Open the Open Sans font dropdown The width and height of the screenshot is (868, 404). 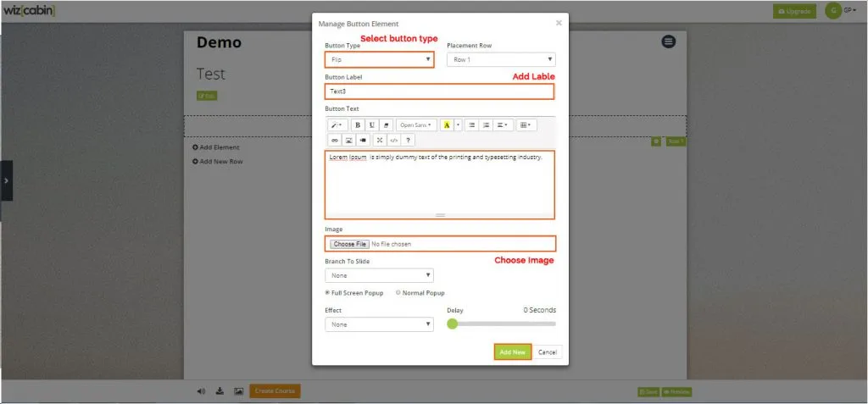416,125
